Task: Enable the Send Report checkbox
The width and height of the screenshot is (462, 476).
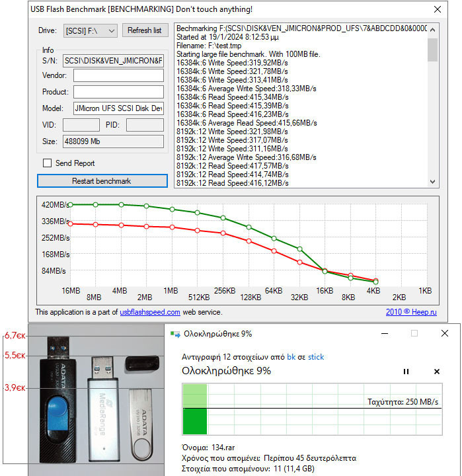Action: [x=47, y=163]
